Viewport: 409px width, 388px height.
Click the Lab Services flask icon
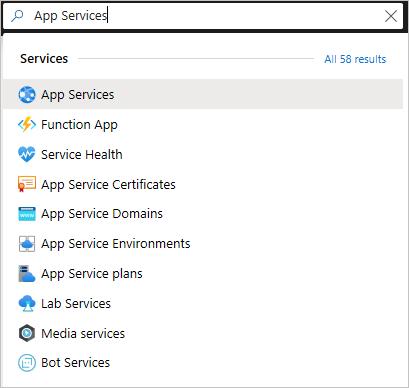coord(27,303)
